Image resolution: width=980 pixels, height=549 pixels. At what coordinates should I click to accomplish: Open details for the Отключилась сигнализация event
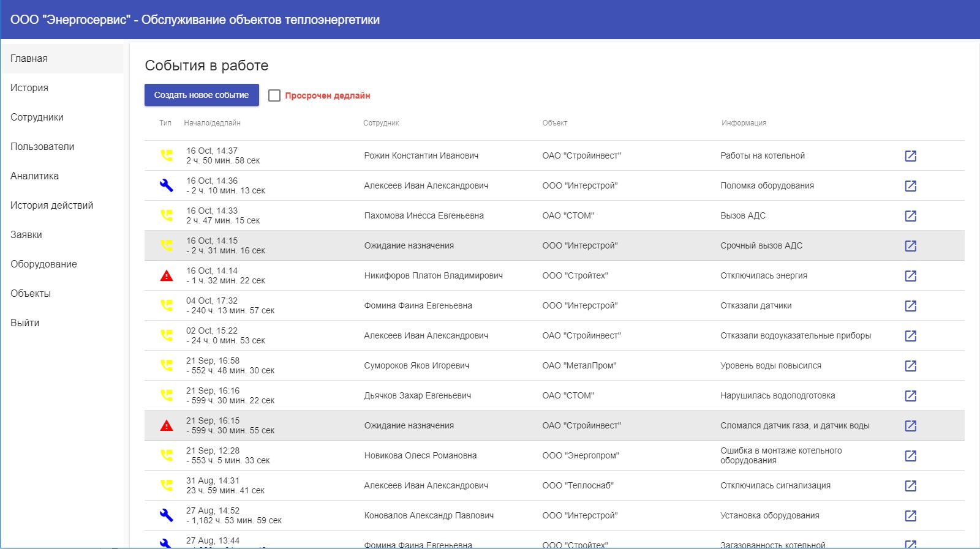pos(911,486)
